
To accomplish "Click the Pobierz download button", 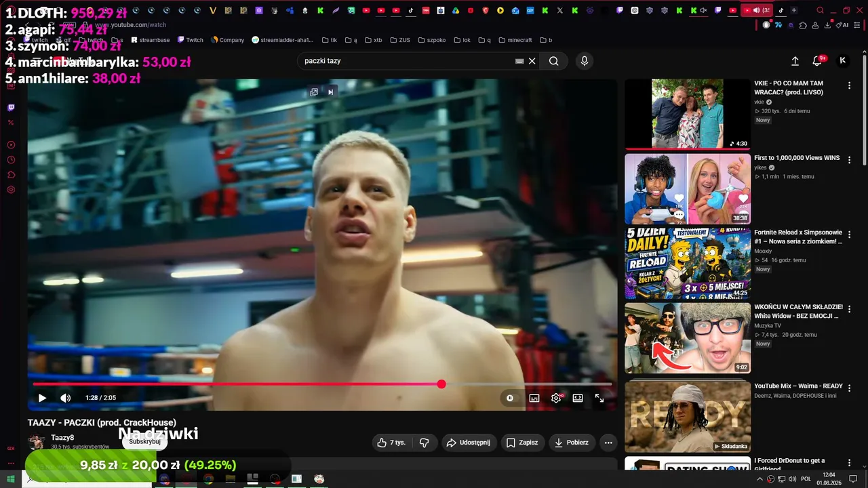I will coord(572,443).
